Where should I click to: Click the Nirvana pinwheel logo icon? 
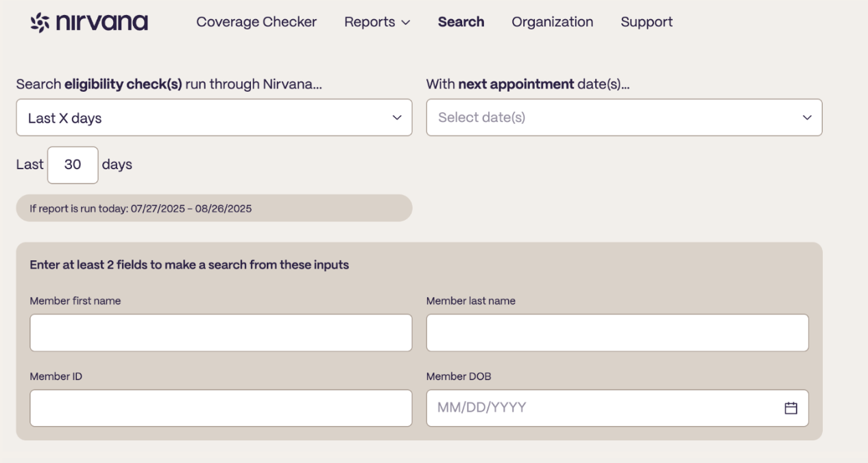point(40,22)
